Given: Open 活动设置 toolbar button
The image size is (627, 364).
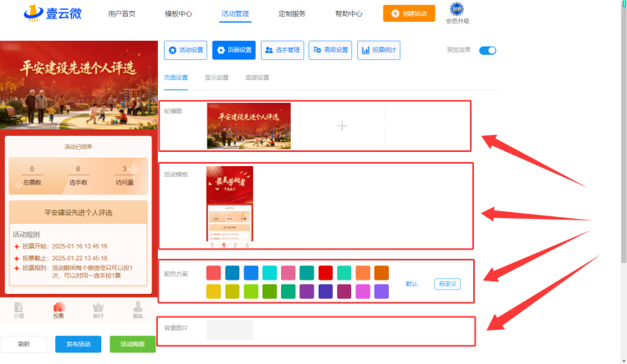Looking at the screenshot, I should [186, 50].
